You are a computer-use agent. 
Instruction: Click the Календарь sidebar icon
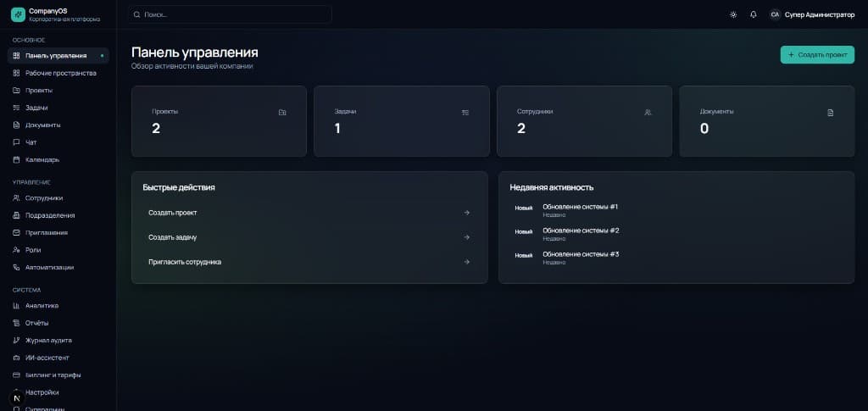point(16,160)
